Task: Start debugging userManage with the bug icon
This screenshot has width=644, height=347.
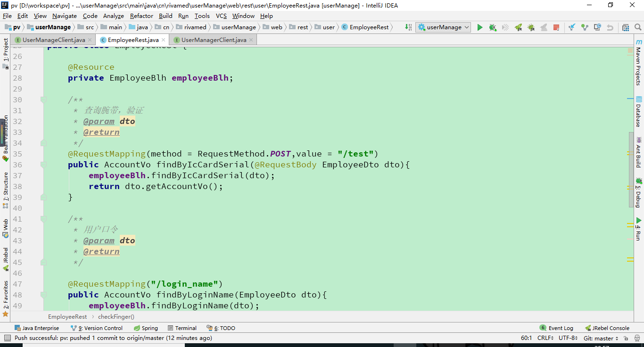Action: pyautogui.click(x=493, y=27)
